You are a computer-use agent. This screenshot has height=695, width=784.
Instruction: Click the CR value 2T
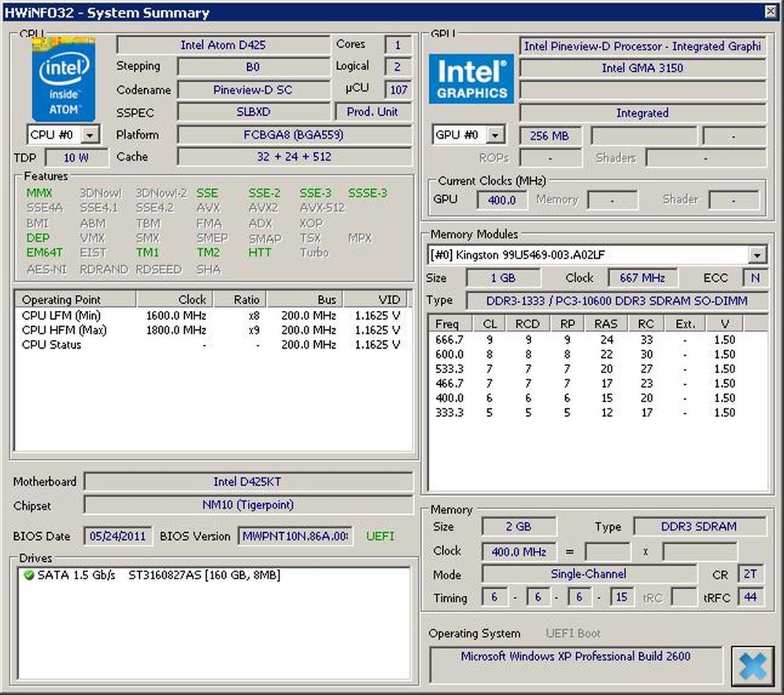point(750,574)
